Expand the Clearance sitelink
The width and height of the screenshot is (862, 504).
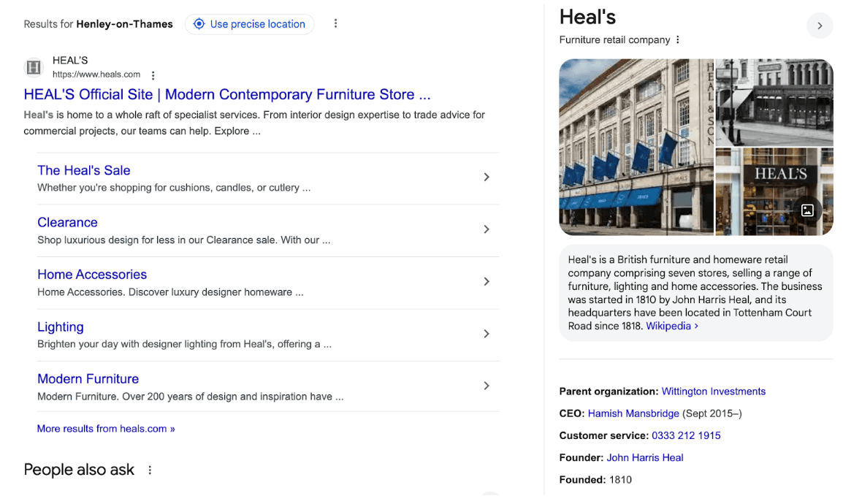[487, 229]
